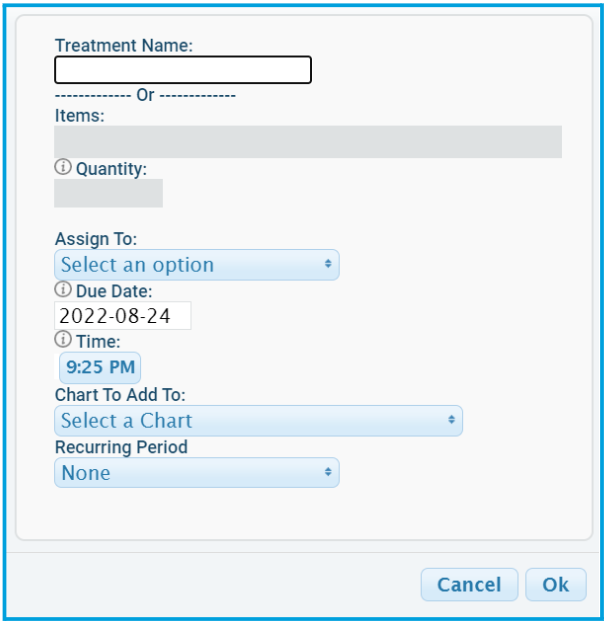608x624 pixels.
Task: Click the Chart To Add To label
Action: 120,395
